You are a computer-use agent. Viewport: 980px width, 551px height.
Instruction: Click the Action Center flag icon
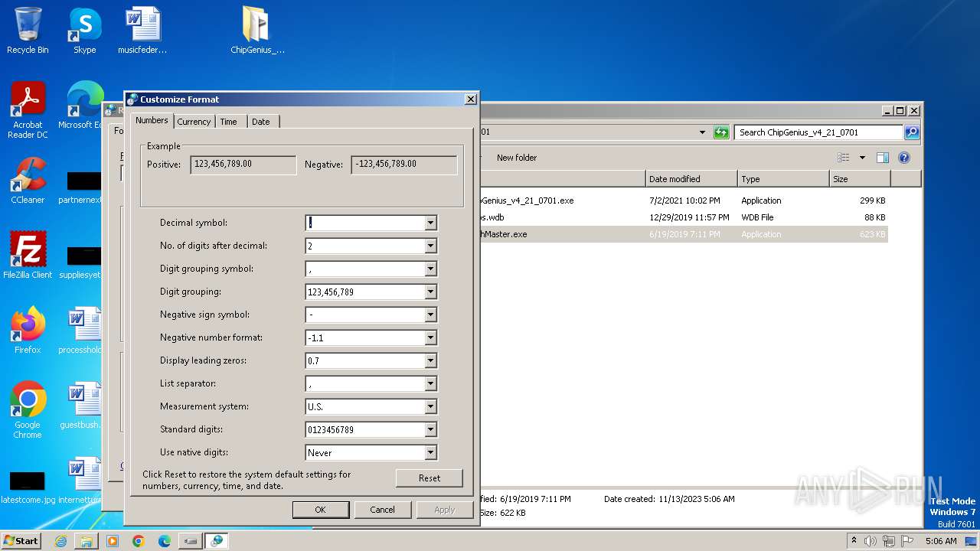pos(907,541)
